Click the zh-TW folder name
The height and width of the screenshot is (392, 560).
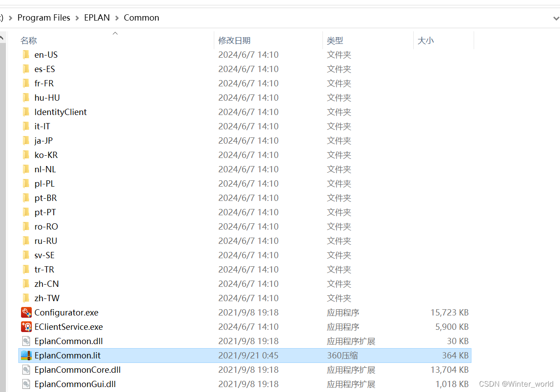(47, 298)
